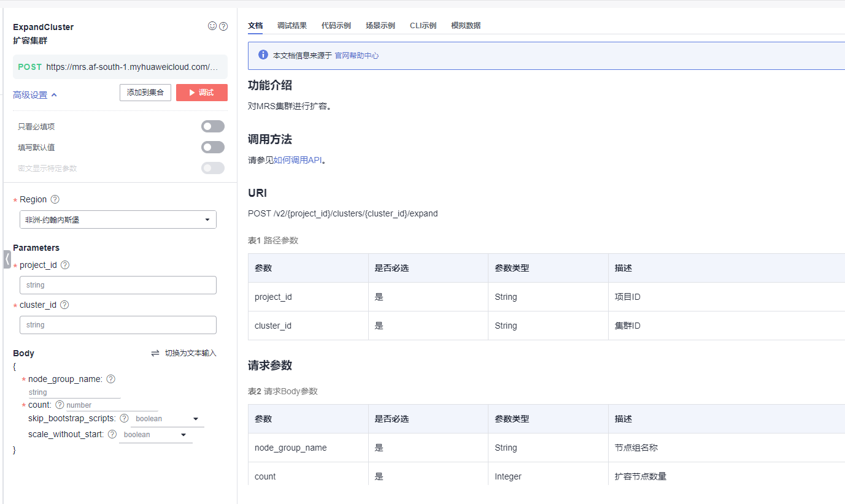Click project_id cell in path parameters table
This screenshot has width=845, height=504.
308,297
